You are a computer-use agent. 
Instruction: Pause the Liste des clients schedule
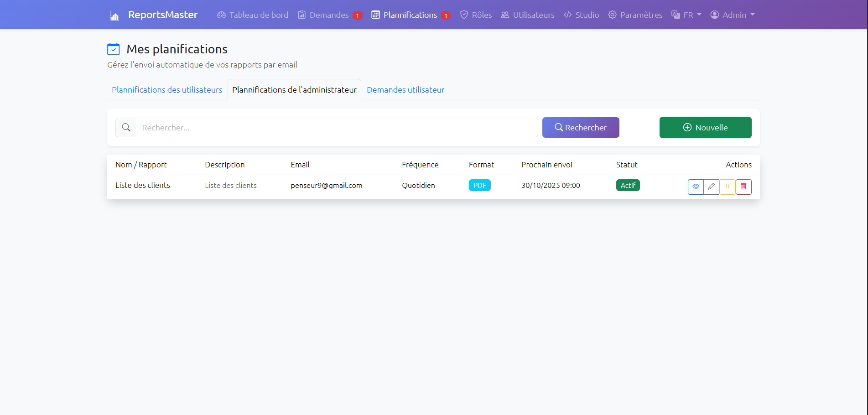point(727,187)
